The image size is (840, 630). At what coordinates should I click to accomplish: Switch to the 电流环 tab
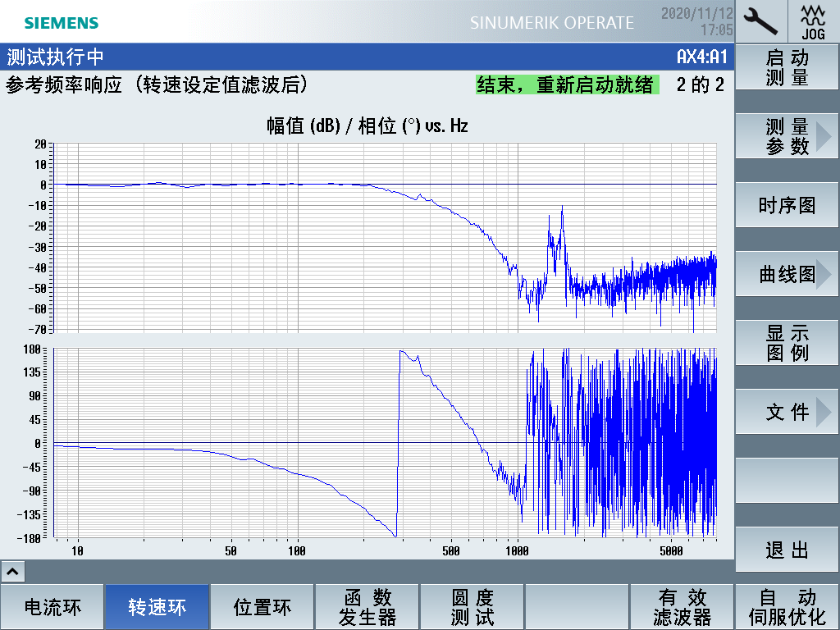coord(52,607)
